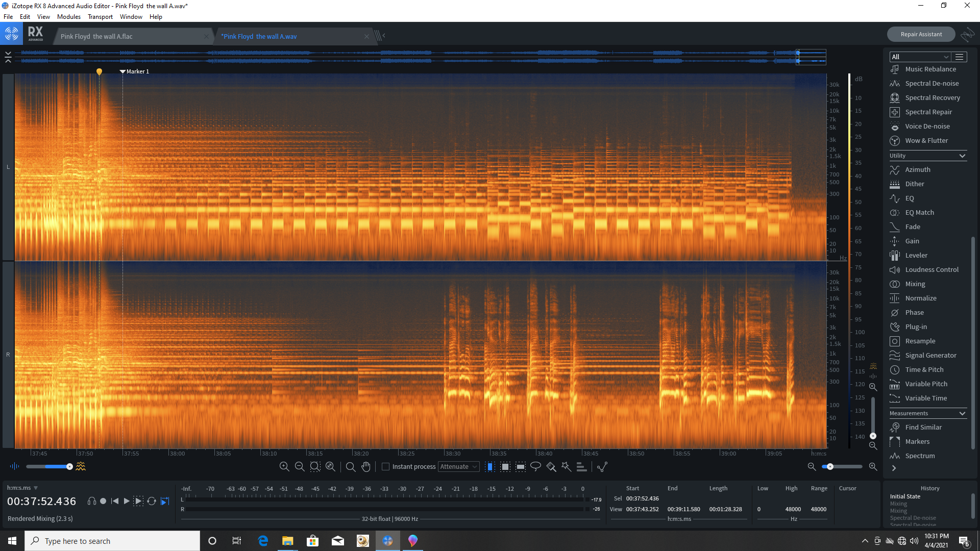
Task: Click the Repair Assistant button
Action: (x=921, y=34)
